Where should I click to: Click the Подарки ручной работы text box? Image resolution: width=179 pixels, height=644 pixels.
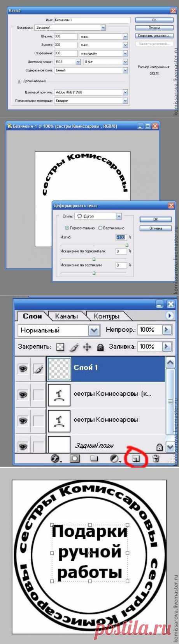tap(90, 553)
